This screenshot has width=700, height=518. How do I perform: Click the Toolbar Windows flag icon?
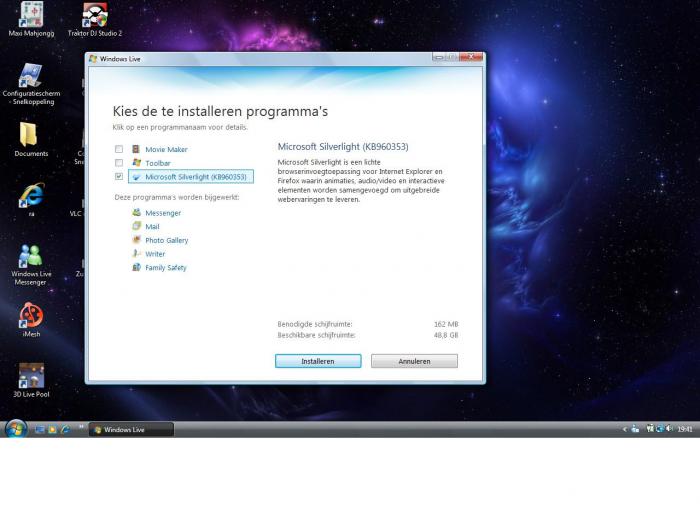click(x=137, y=163)
